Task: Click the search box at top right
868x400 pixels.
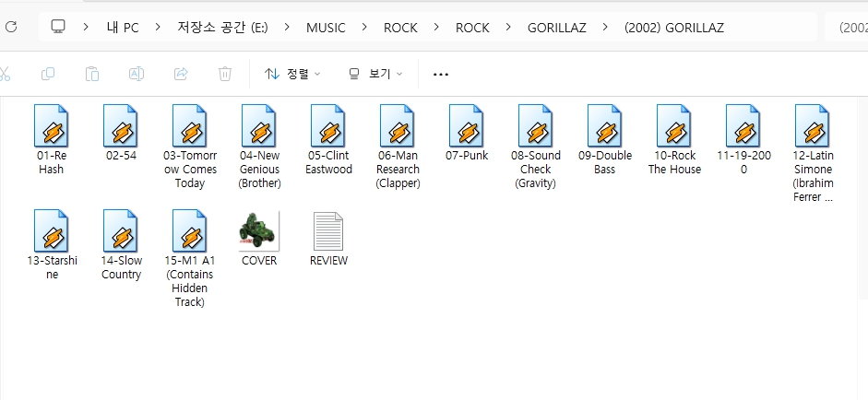Action: pos(849,28)
